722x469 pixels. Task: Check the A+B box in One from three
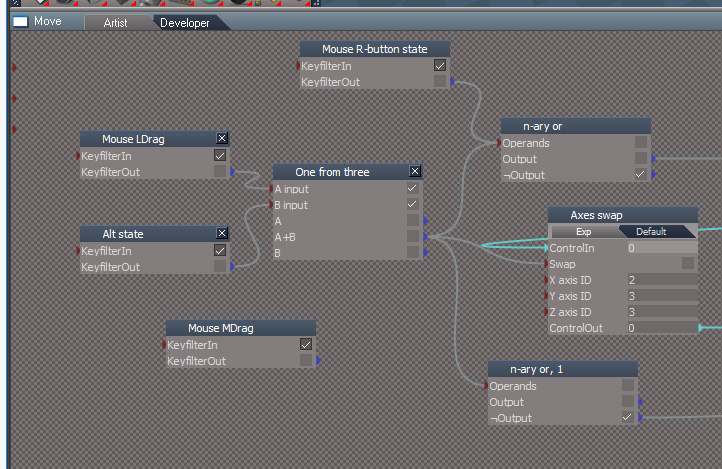[x=413, y=237]
